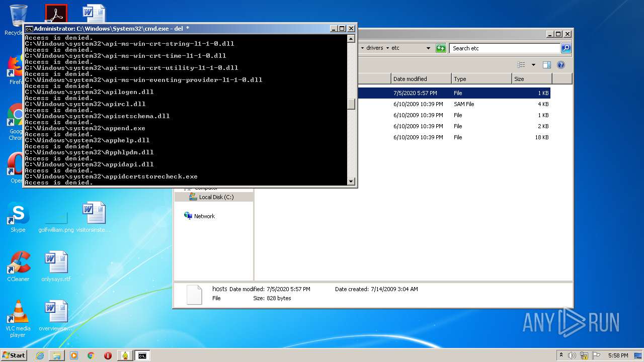Sort by Type column header
Image resolution: width=644 pixels, height=362 pixels.
click(481, 79)
